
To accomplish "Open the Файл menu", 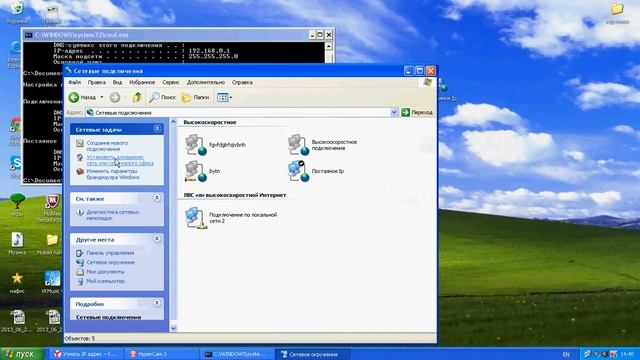I will (74, 82).
